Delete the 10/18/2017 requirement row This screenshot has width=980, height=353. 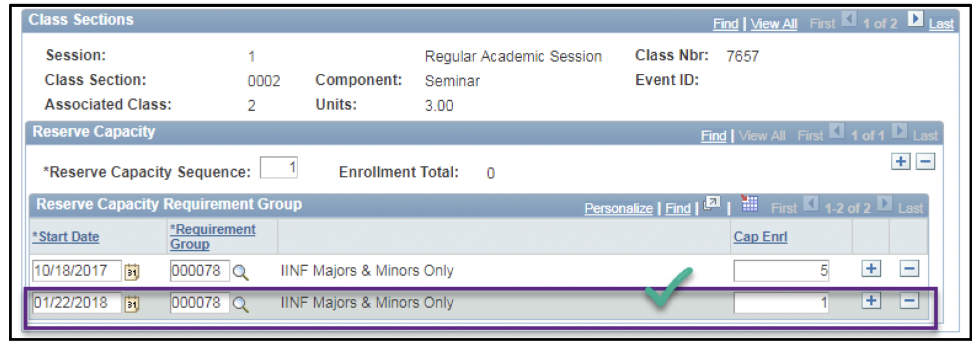coord(909,269)
